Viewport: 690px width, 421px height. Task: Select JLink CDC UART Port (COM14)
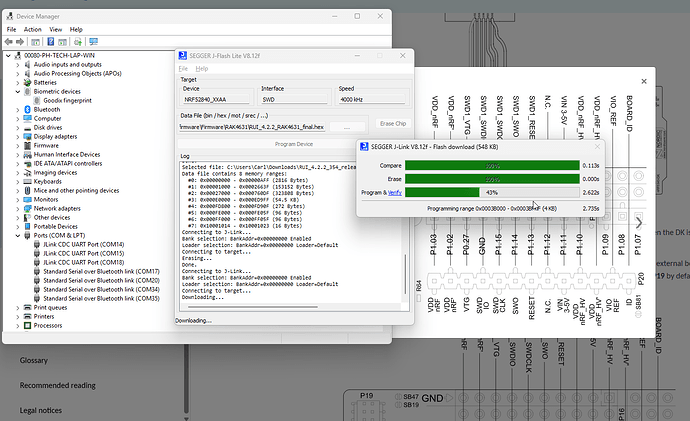click(x=83, y=244)
